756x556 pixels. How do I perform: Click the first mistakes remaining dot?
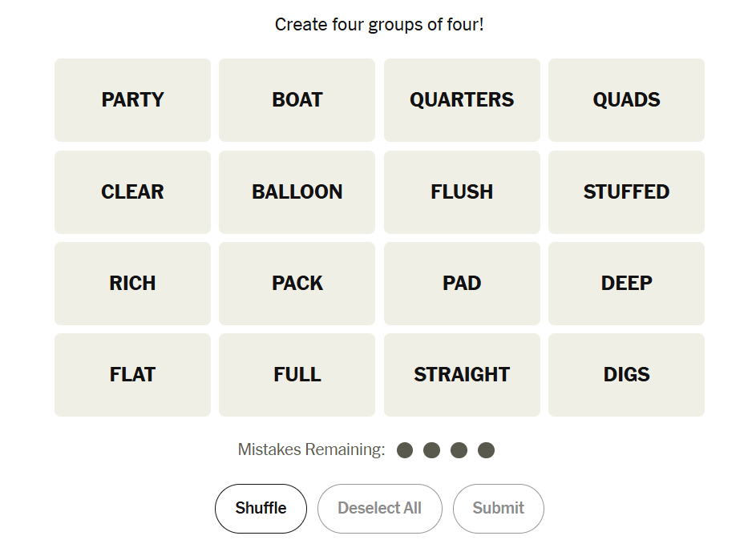405,450
